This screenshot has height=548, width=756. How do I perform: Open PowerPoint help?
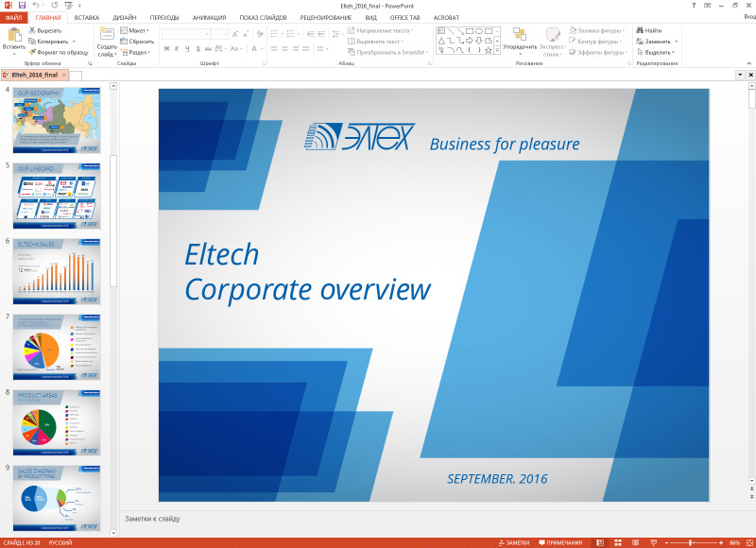point(694,6)
